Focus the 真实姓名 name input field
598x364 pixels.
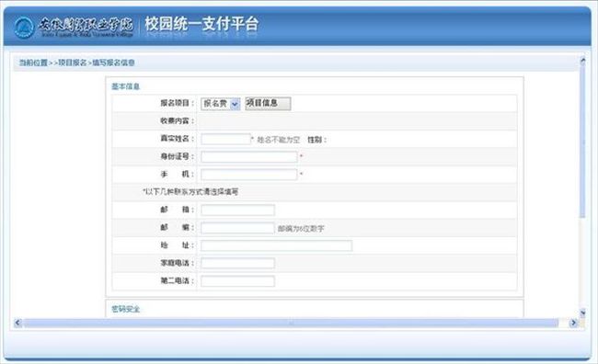pyautogui.click(x=225, y=139)
